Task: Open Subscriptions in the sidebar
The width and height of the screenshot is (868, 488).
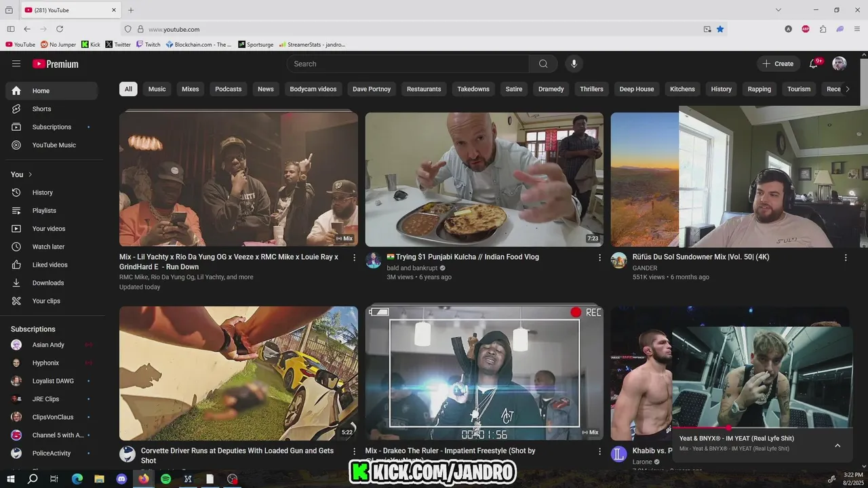Action: pos(52,127)
